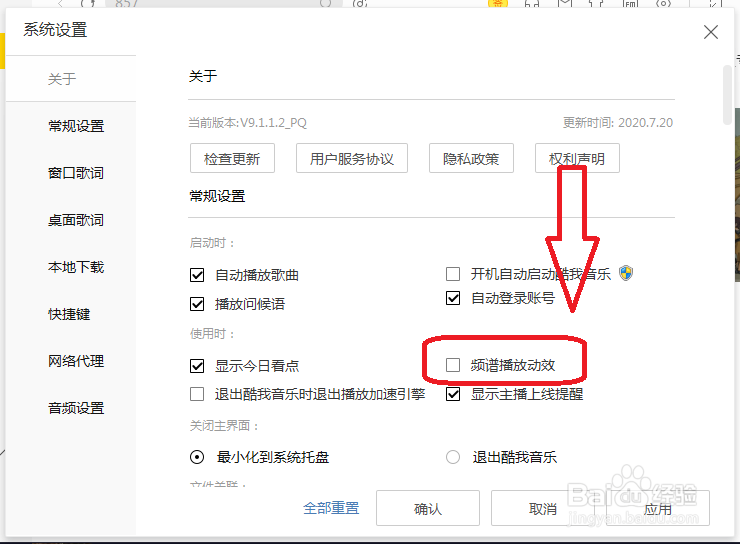Select 退出酷我音乐 radio option
The image size is (740, 544).
[x=453, y=457]
